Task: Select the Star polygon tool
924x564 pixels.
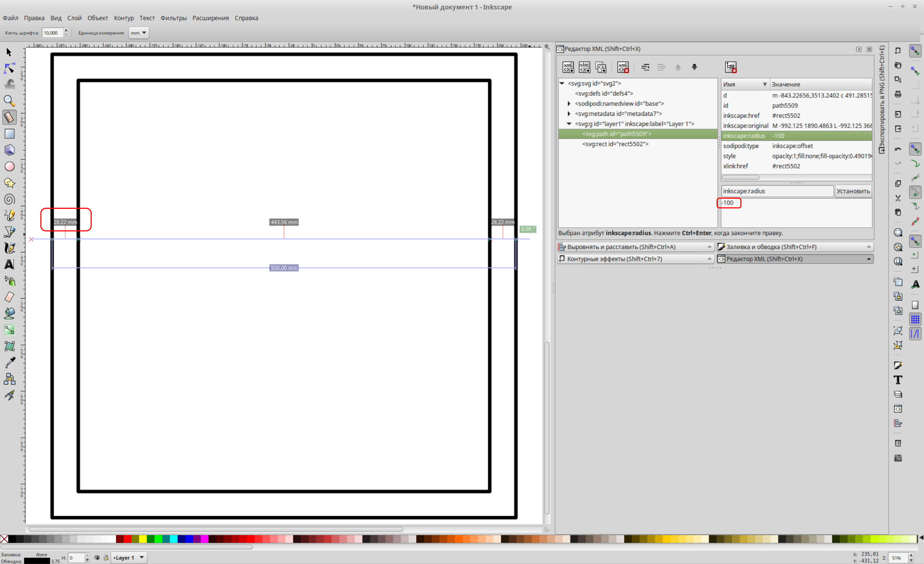Action: pos(9,183)
